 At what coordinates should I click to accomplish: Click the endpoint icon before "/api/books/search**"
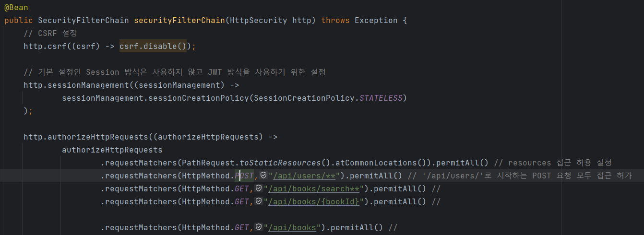tap(259, 188)
